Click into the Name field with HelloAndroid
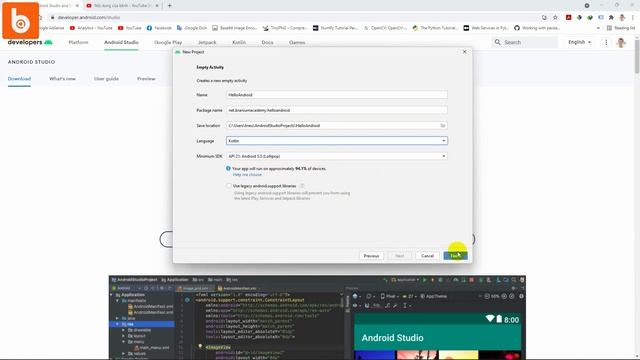 coord(337,95)
